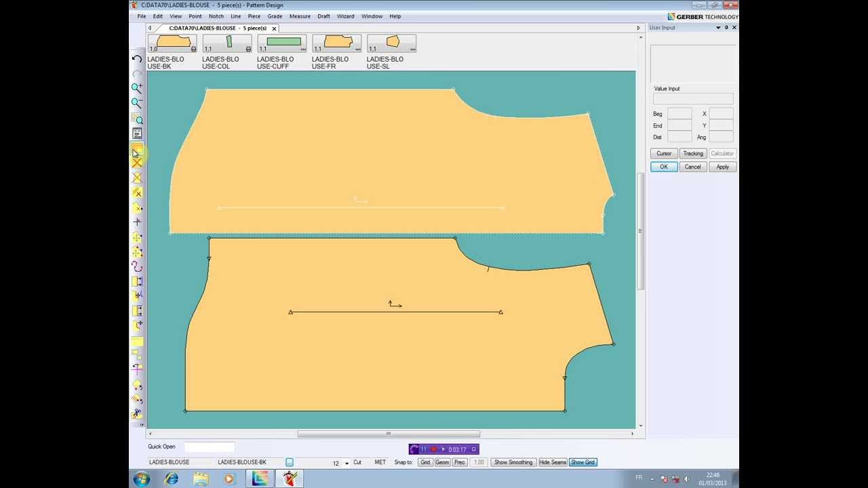
Task: Click the Undo arrow in left toolbar
Action: (137, 59)
